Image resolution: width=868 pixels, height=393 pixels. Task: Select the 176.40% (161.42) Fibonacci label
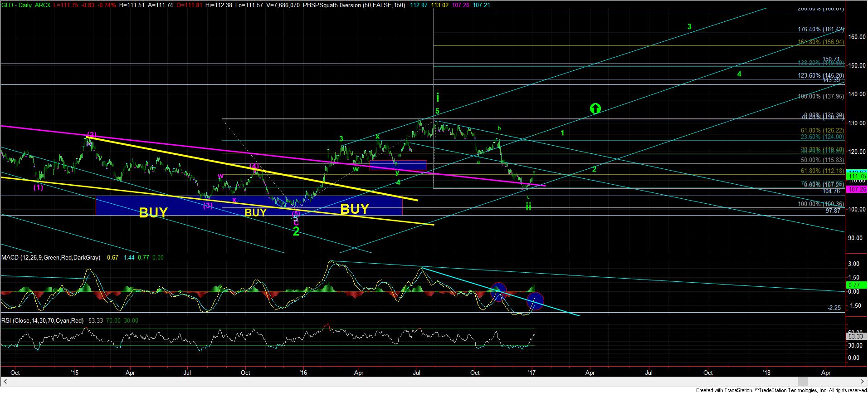tap(821, 29)
